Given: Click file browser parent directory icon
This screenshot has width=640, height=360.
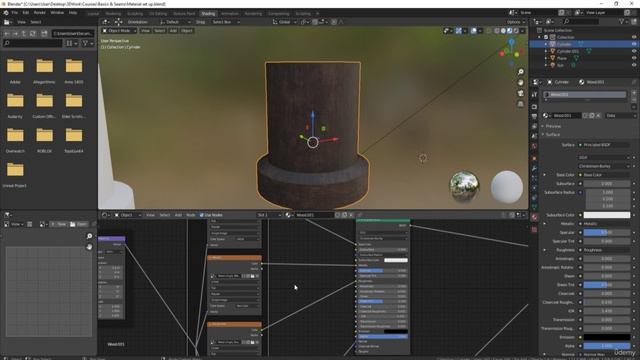Looking at the screenshot, I should pos(24,33).
